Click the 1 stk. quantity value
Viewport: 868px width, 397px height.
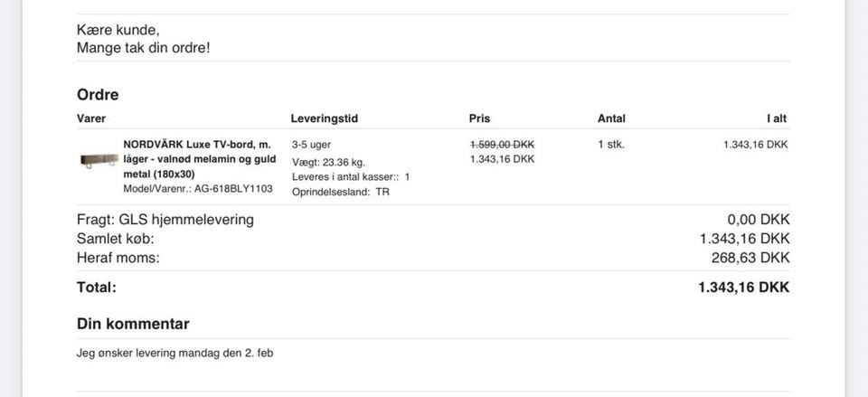[x=611, y=145]
